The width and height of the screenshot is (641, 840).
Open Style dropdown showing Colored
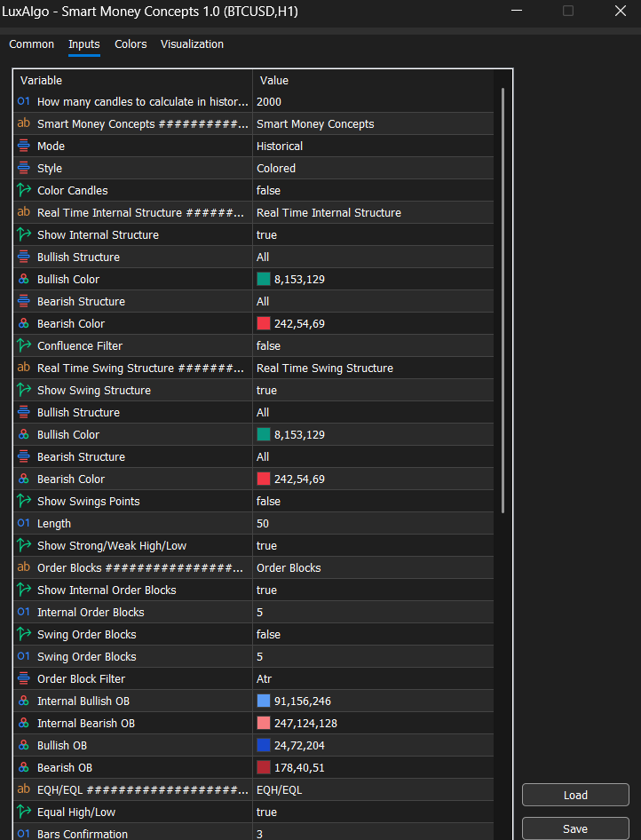point(373,168)
